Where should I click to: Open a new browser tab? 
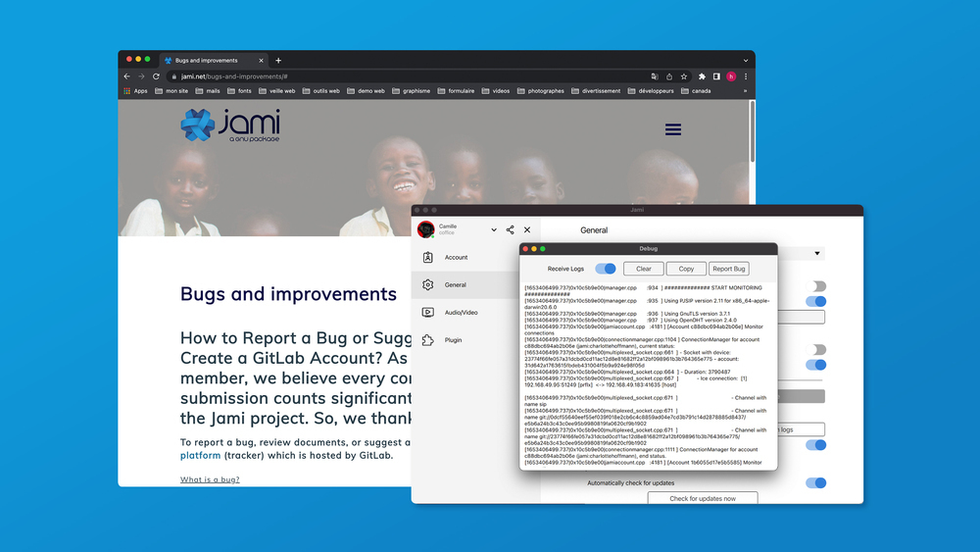(278, 61)
